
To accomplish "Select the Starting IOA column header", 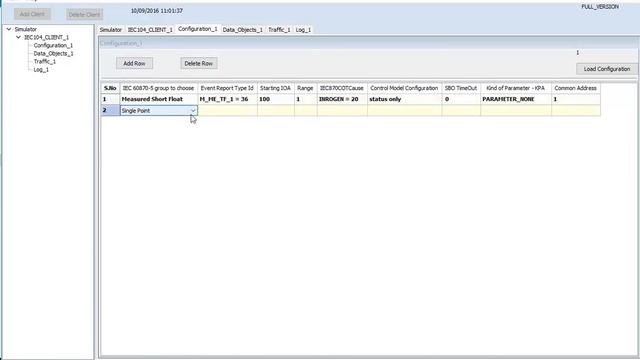I will [276, 88].
